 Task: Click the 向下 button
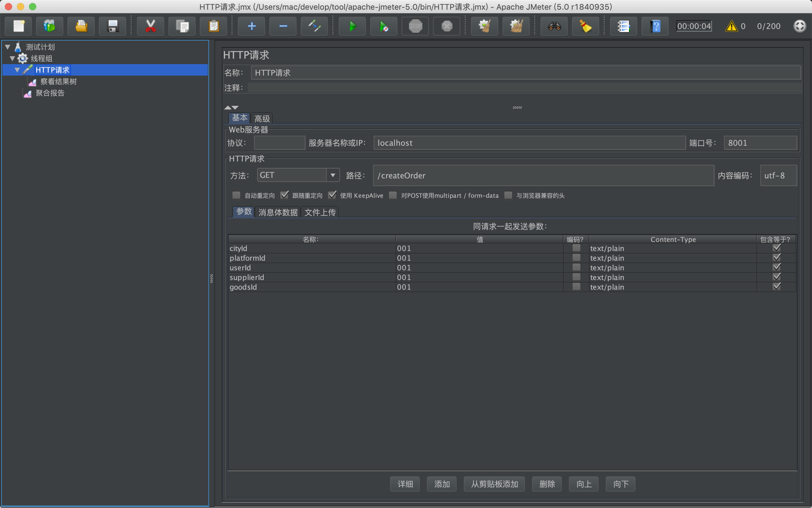pos(621,484)
